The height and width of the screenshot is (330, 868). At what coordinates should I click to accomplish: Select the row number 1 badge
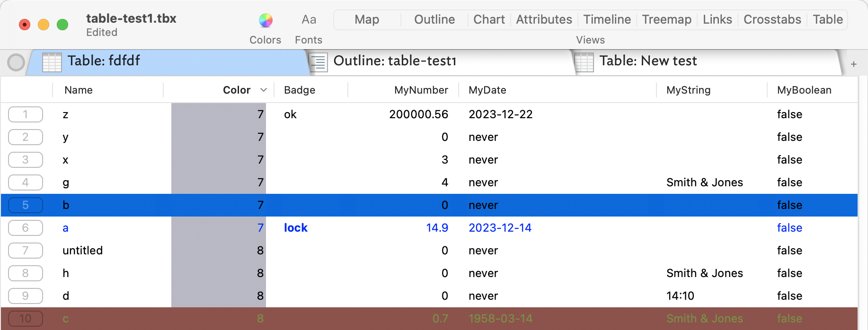coord(26,114)
